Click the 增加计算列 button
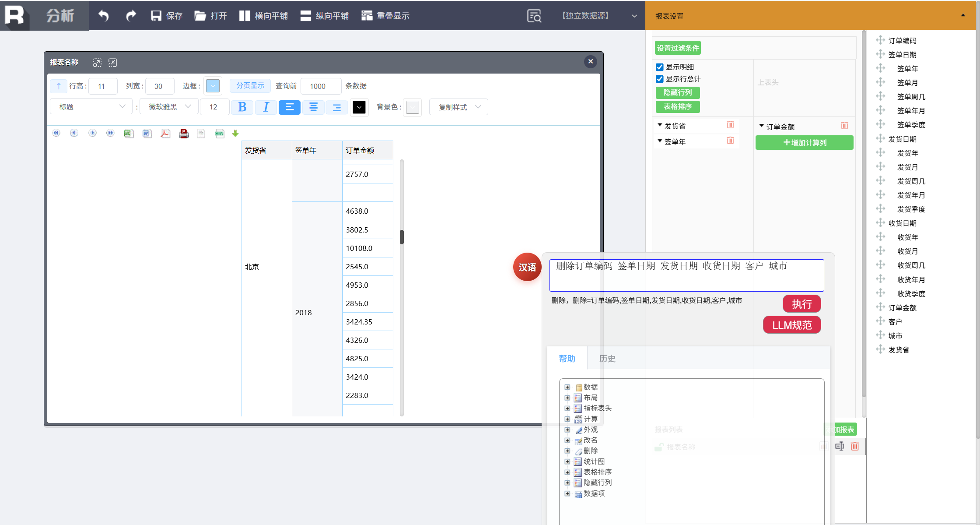The width and height of the screenshot is (980, 525). click(x=804, y=143)
